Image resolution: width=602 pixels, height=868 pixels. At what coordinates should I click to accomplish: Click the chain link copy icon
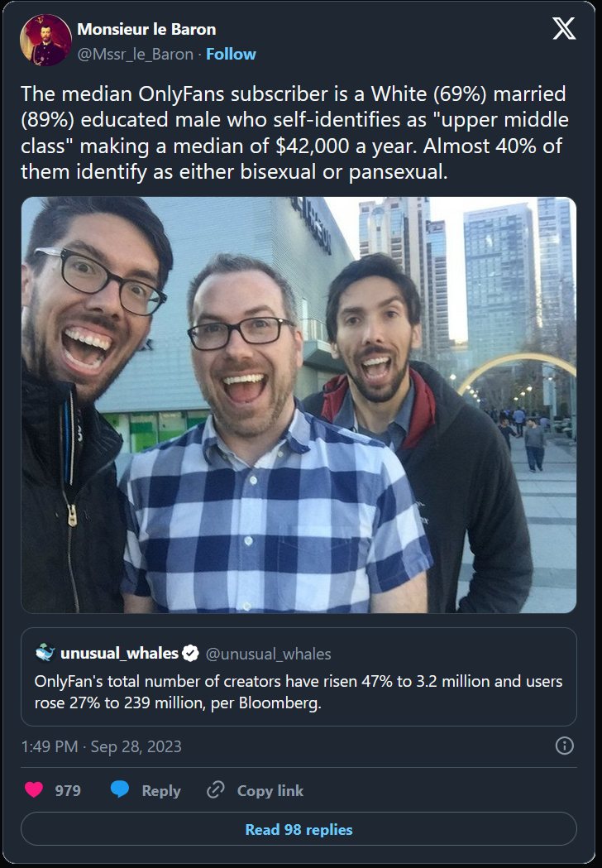pos(215,789)
